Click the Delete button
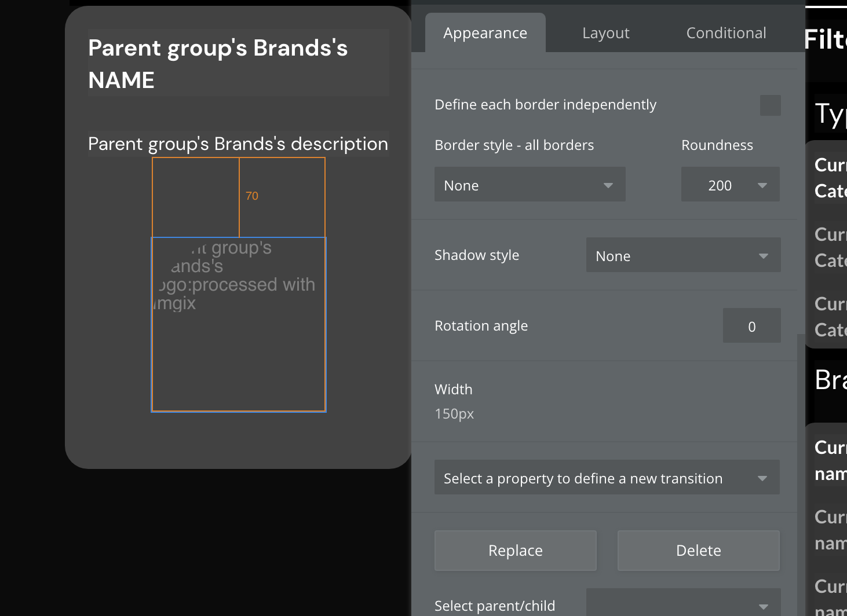The image size is (847, 616). pos(698,551)
